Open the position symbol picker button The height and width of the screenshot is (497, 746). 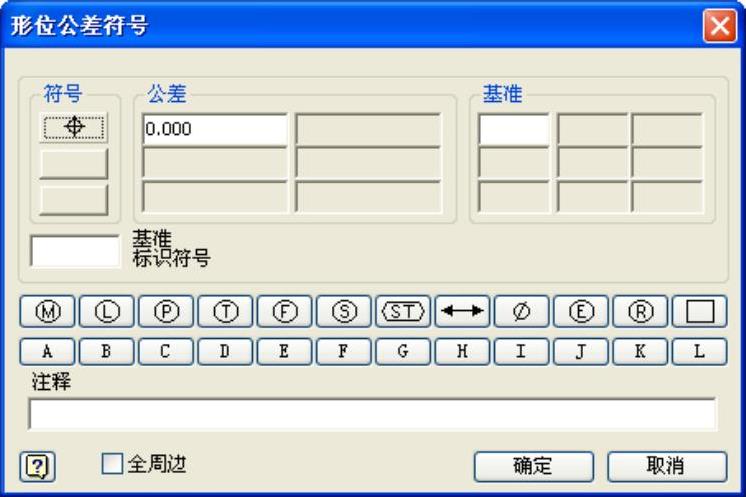[74, 127]
